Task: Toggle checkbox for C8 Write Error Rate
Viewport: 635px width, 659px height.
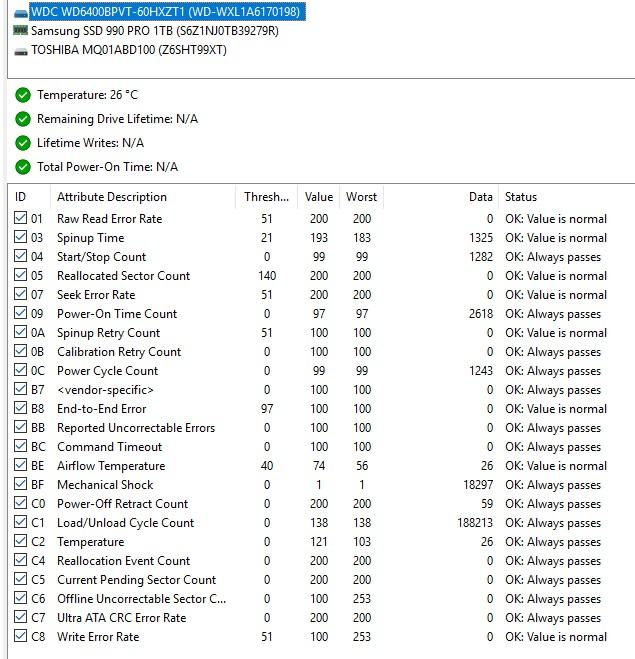Action: (x=20, y=635)
